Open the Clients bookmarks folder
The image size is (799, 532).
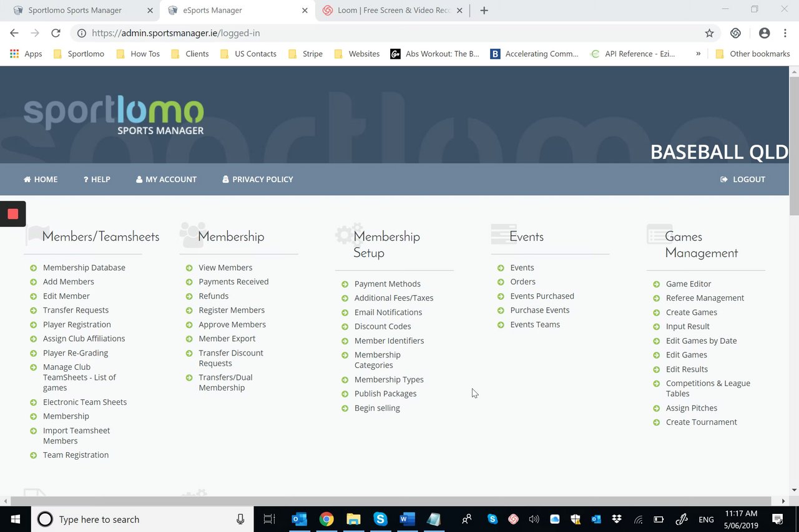coord(190,54)
